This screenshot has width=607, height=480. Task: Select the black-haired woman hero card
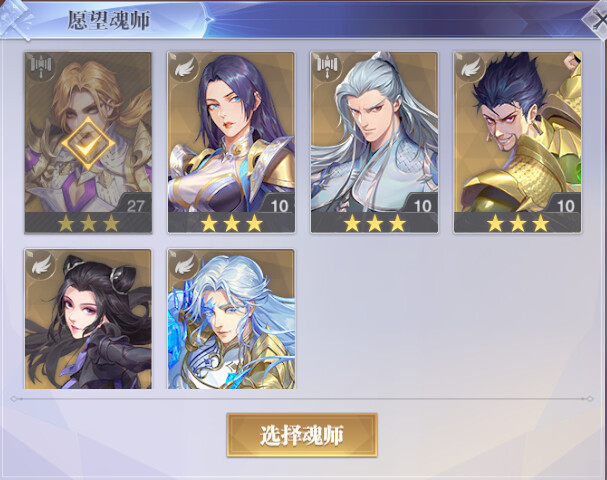(x=88, y=319)
